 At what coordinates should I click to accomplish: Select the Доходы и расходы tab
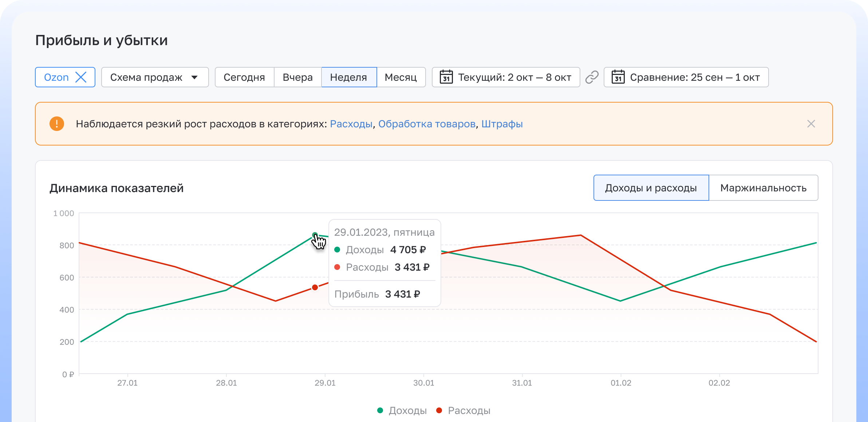click(x=651, y=188)
